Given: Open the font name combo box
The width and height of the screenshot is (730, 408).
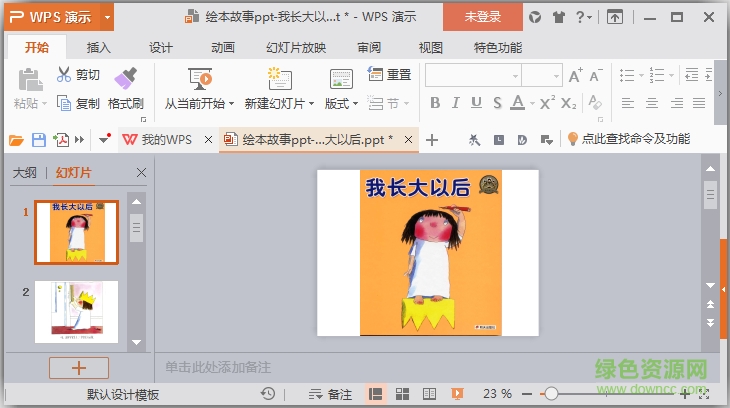Looking at the screenshot, I should pyautogui.click(x=472, y=75).
